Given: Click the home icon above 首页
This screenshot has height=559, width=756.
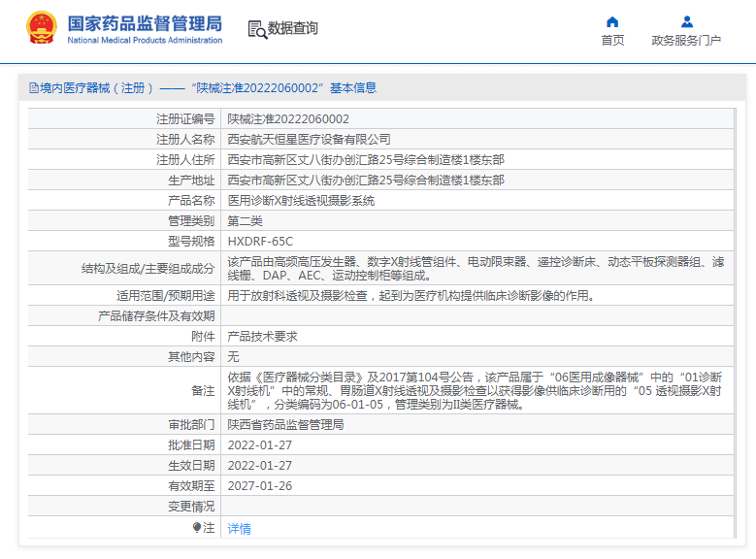Looking at the screenshot, I should pyautogui.click(x=612, y=21).
